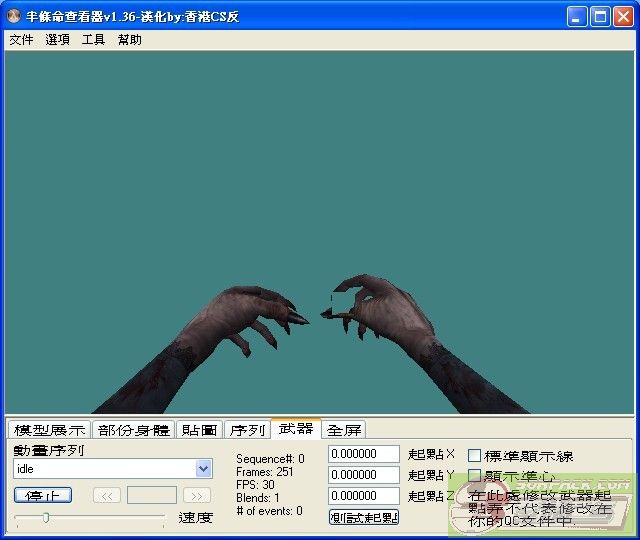Click the next frame >> button
The height and width of the screenshot is (540, 640).
[197, 495]
